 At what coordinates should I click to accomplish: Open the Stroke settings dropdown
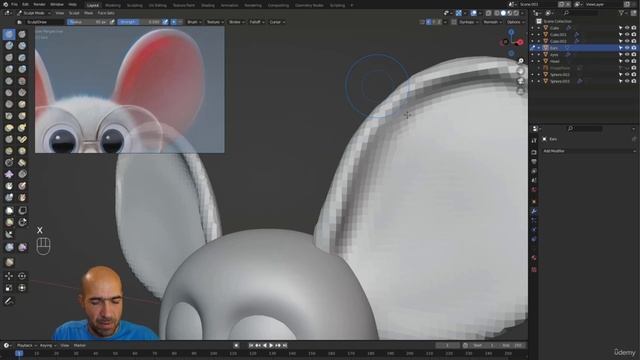tap(236, 22)
